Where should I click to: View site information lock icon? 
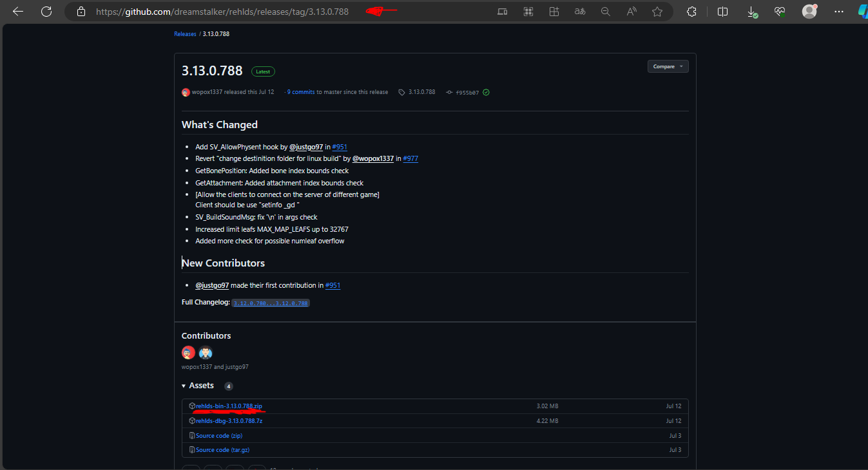click(x=81, y=12)
